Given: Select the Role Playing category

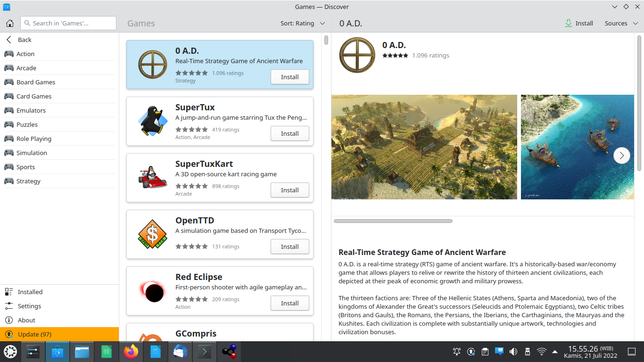Looking at the screenshot, I should 59,139.
